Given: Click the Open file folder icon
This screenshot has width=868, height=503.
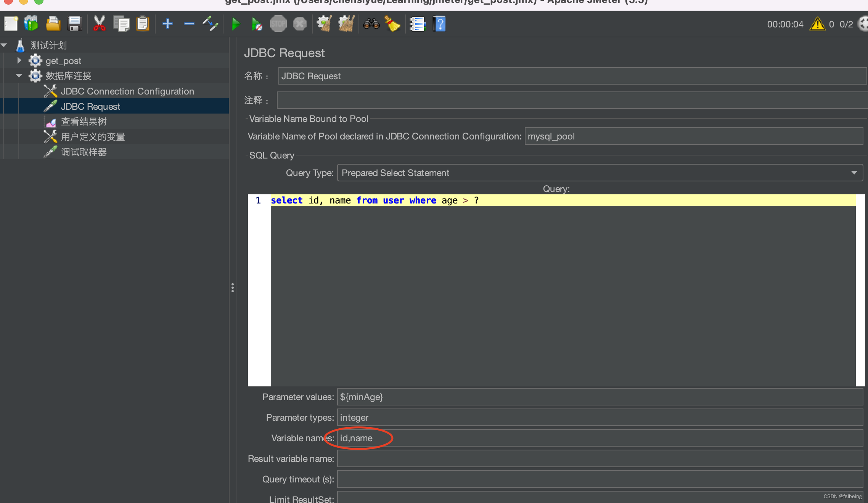Looking at the screenshot, I should 53,24.
